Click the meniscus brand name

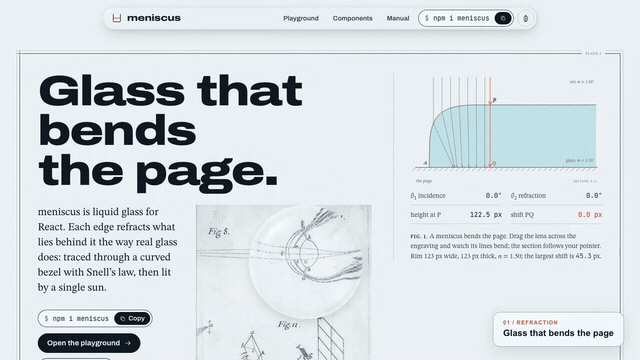(x=154, y=18)
